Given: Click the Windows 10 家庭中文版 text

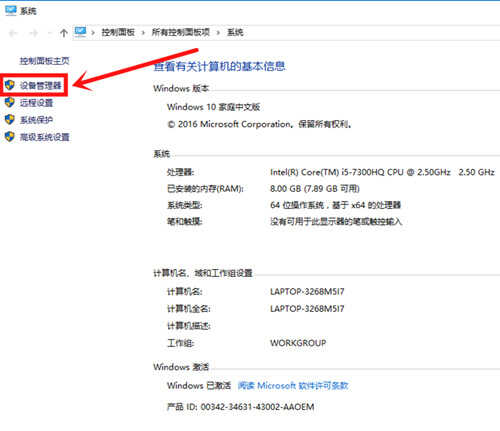Looking at the screenshot, I should pos(213,107).
